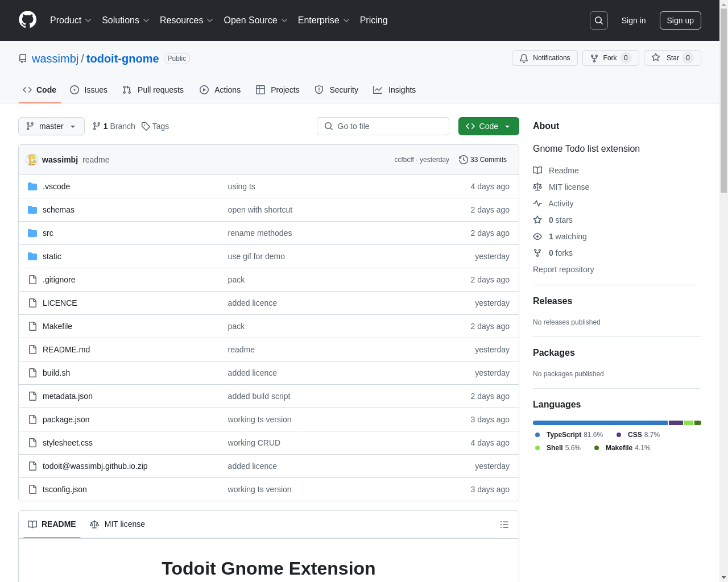Click the stylesheet.css file icon
The height and width of the screenshot is (582, 728).
(32, 443)
